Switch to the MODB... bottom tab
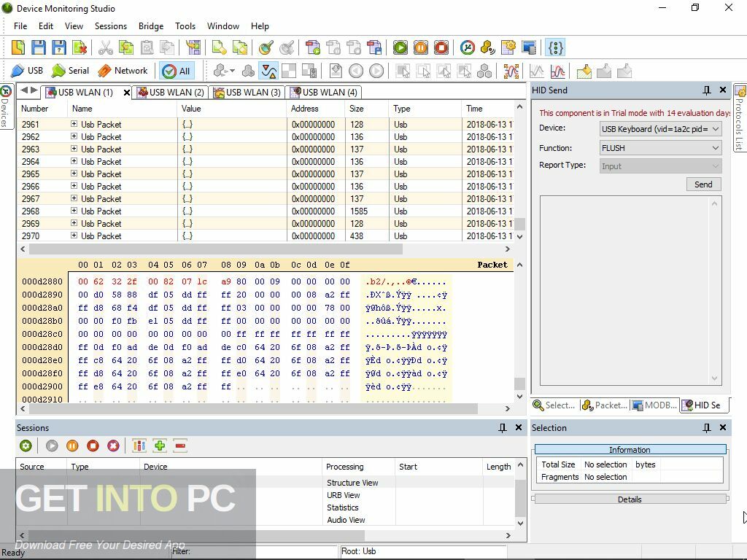The image size is (747, 560). click(x=654, y=405)
